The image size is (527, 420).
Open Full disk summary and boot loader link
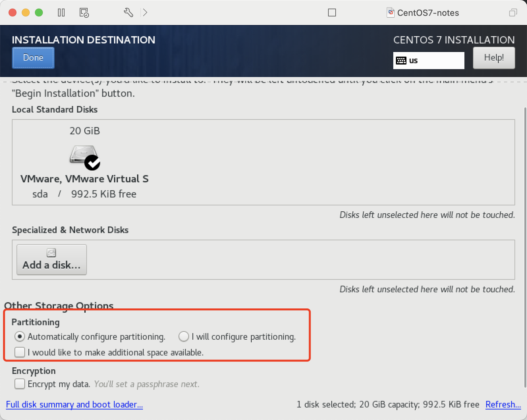pos(74,404)
